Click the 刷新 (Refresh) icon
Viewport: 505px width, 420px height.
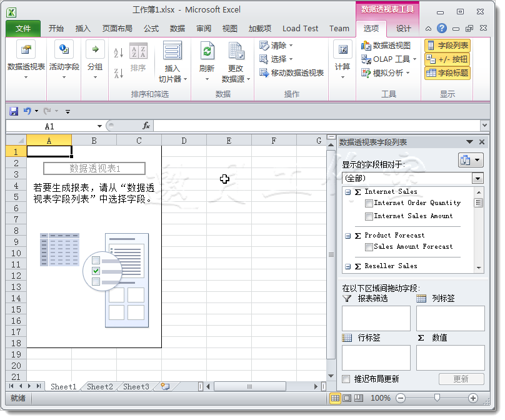207,50
